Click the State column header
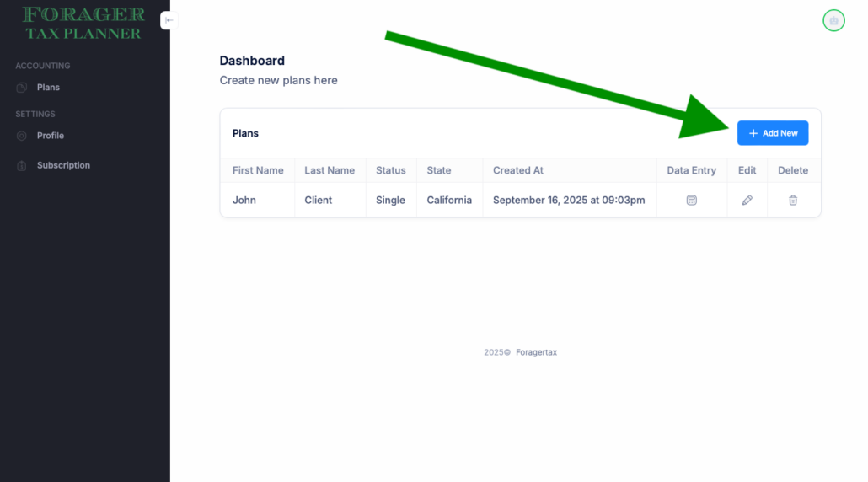This screenshot has width=868, height=482. [439, 170]
